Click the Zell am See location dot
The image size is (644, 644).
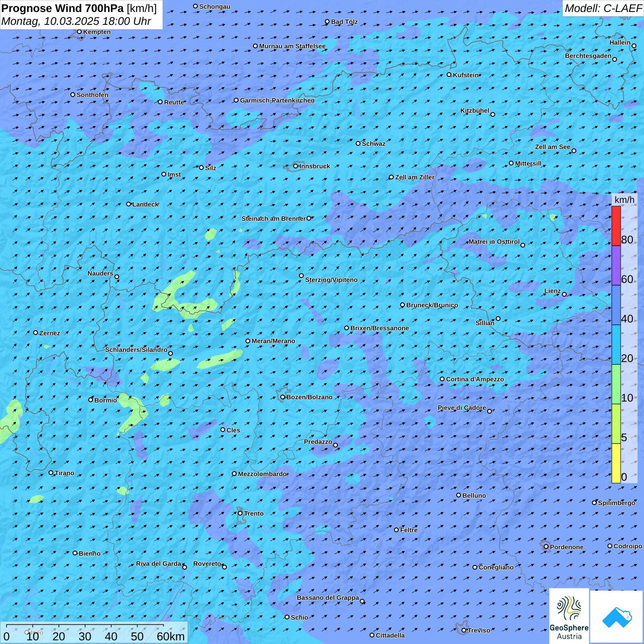tap(574, 150)
